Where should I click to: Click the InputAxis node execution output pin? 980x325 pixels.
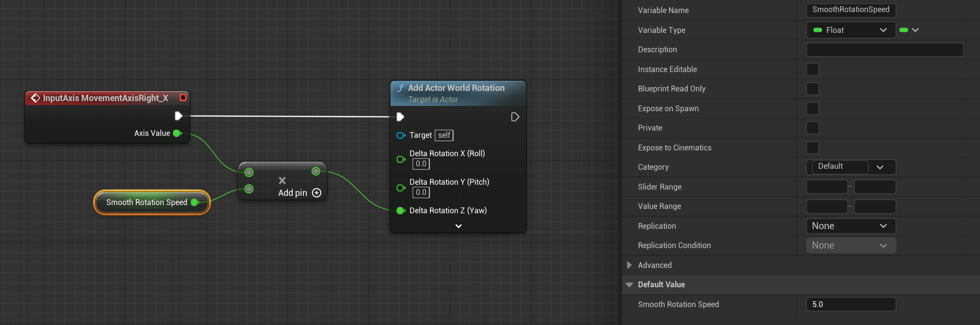click(x=178, y=116)
